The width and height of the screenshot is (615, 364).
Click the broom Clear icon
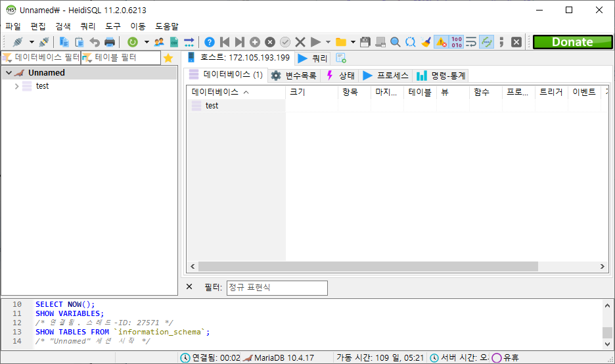(x=426, y=42)
